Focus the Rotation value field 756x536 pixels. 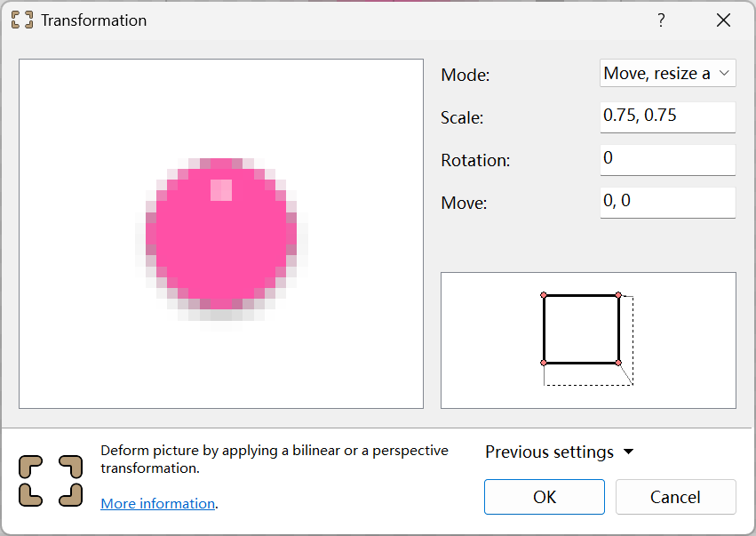click(x=668, y=159)
